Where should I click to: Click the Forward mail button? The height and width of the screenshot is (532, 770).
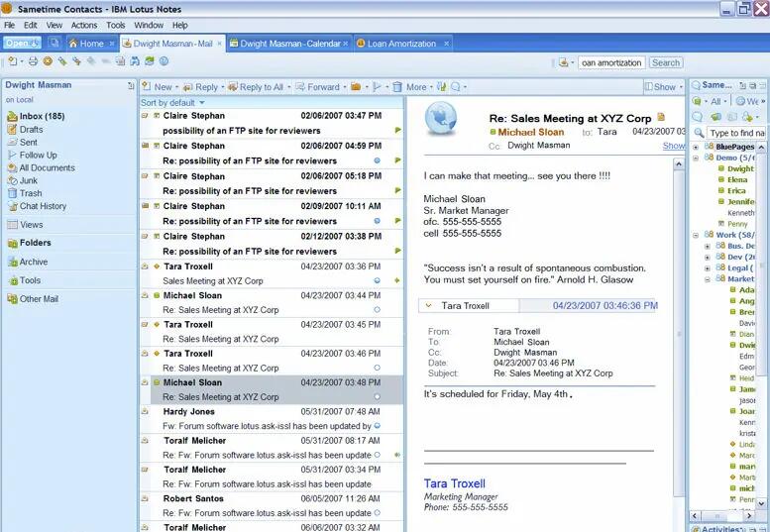point(317,87)
